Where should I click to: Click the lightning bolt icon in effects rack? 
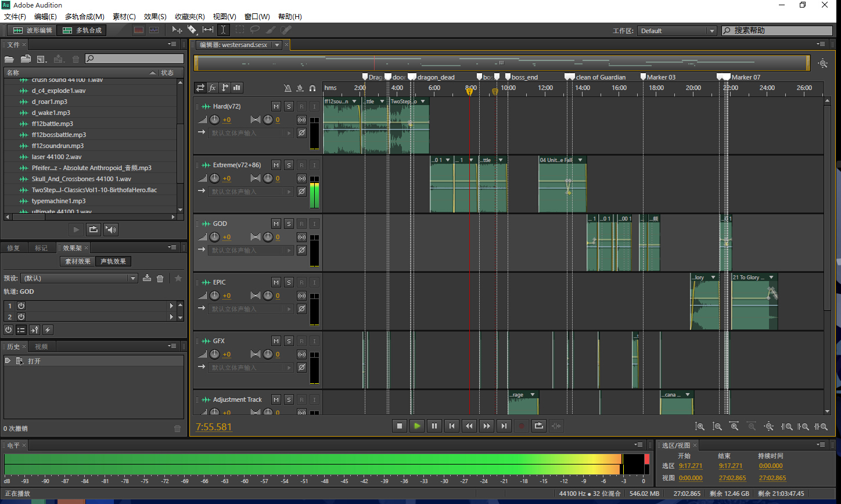(x=48, y=330)
